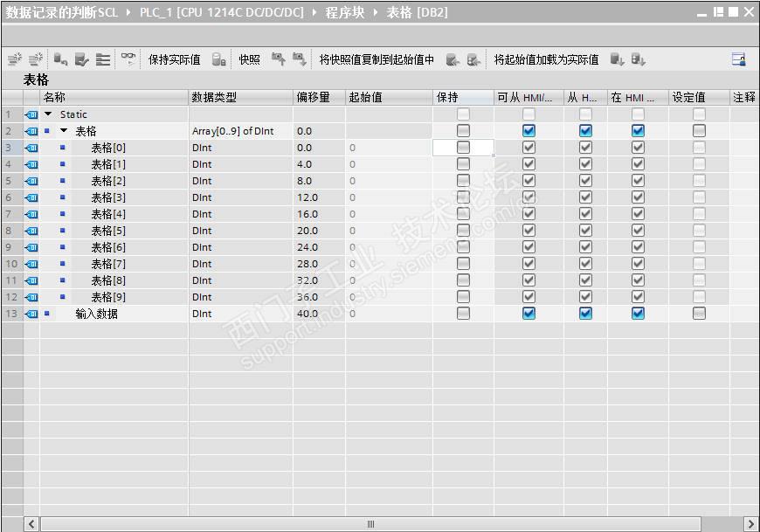Click Array[0..9] of DInt data type cell
Image resolution: width=760 pixels, height=532 pixels.
click(241, 131)
